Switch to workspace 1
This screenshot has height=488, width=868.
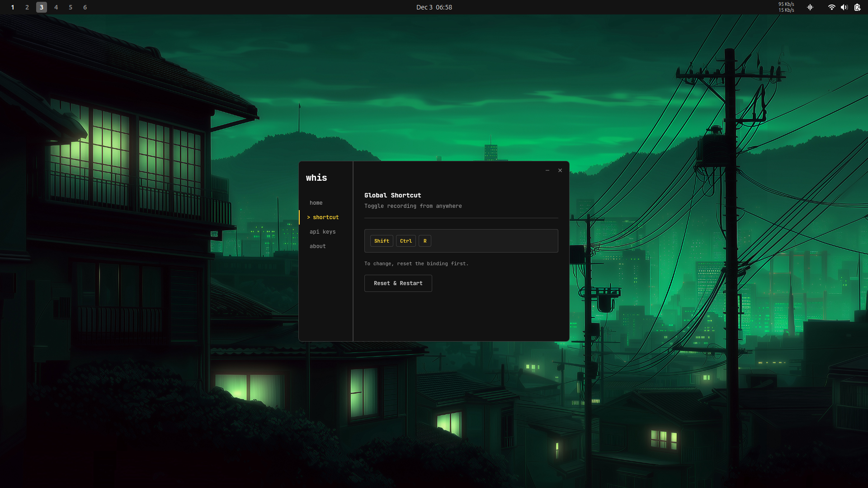pos(12,7)
